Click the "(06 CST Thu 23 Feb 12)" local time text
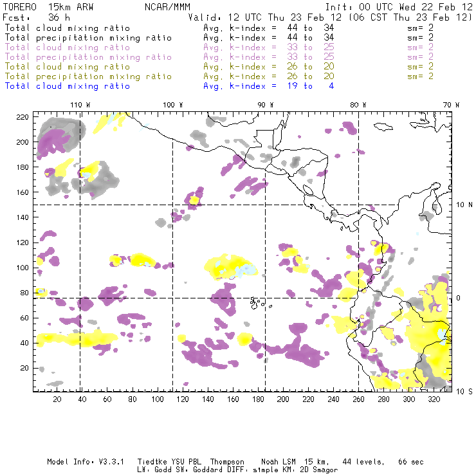 410,17
